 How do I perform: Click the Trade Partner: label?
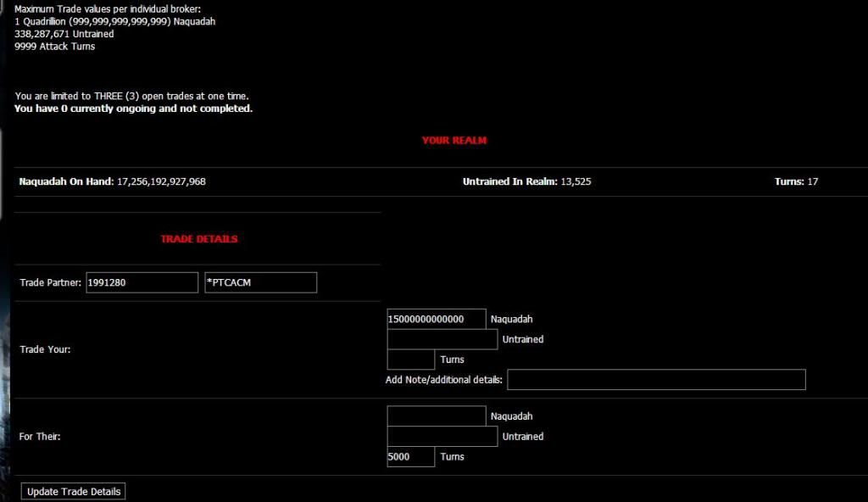tap(50, 282)
